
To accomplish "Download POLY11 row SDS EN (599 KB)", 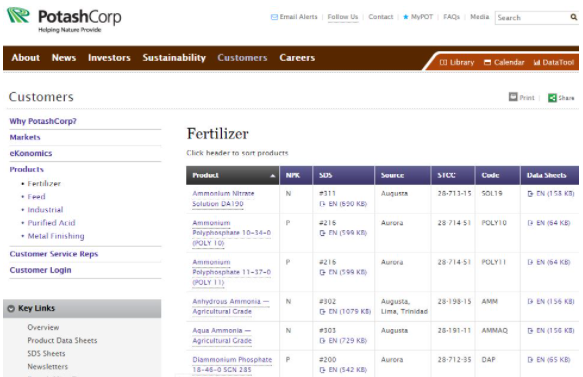I will pos(343,272).
